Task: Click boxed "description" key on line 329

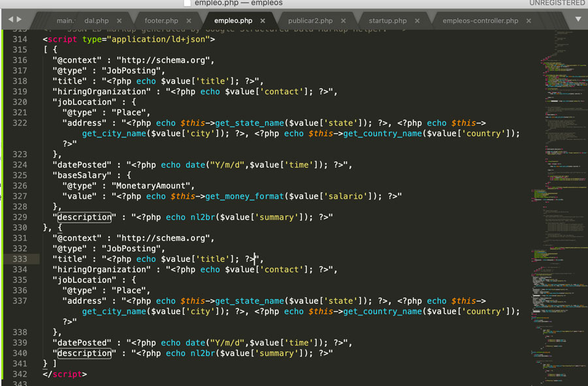Action: 84,217
